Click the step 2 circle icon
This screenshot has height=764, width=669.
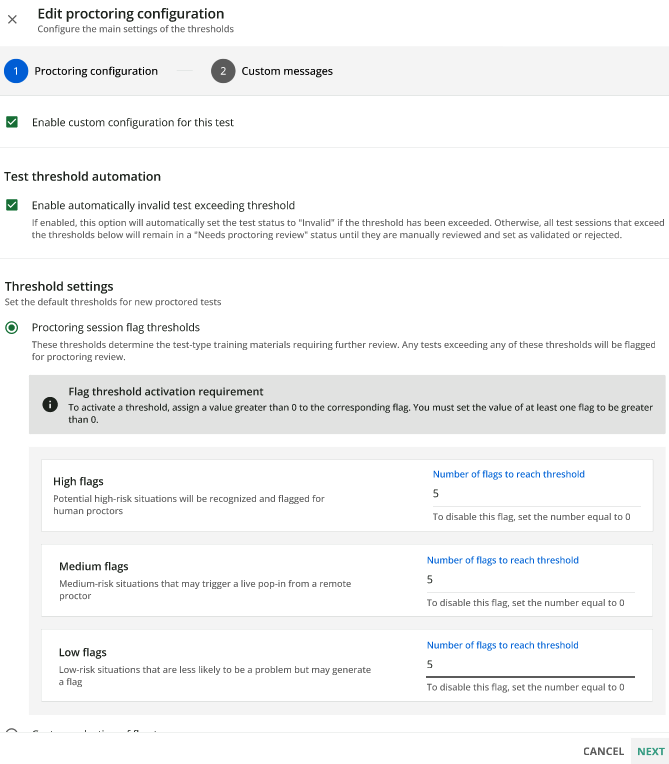[223, 71]
